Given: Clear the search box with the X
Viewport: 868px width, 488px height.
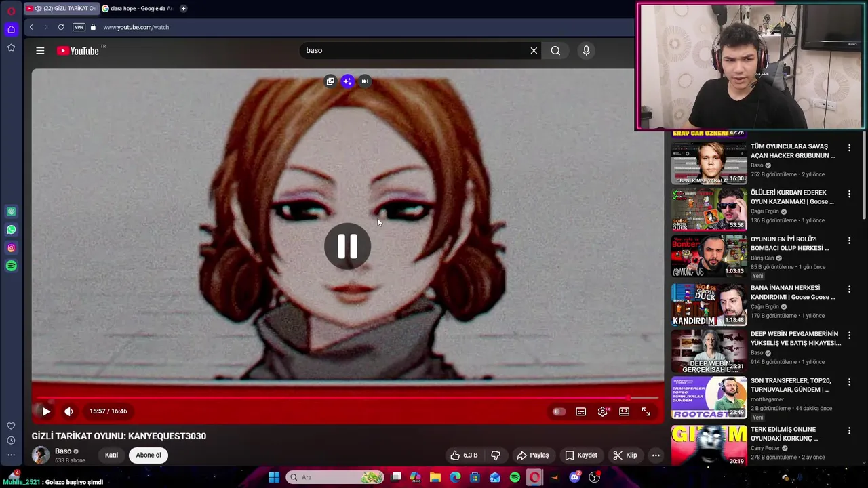Looking at the screenshot, I should [534, 51].
